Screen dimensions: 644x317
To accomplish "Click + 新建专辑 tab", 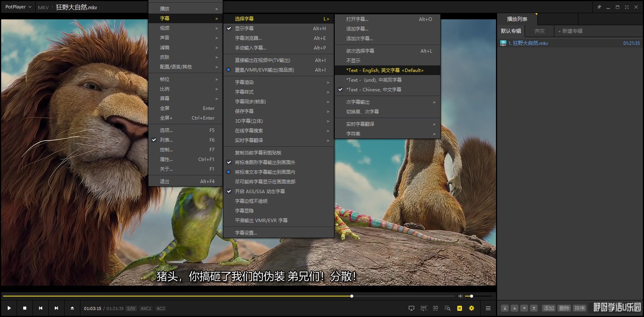I will (x=570, y=31).
